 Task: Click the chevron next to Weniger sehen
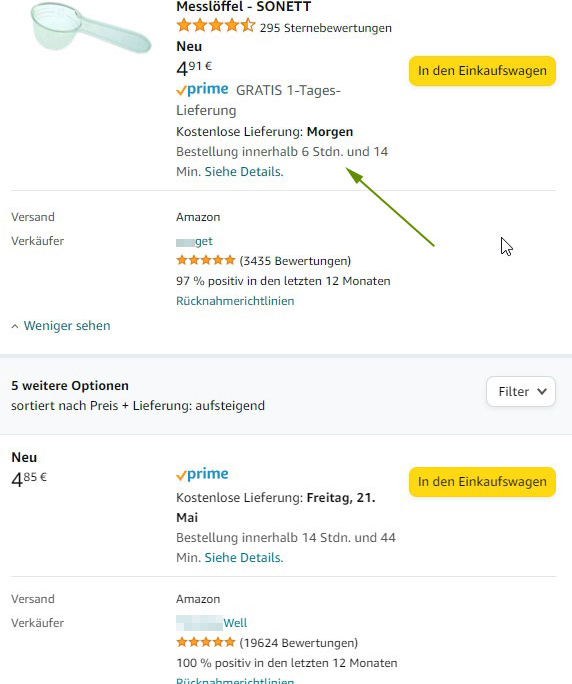15,326
